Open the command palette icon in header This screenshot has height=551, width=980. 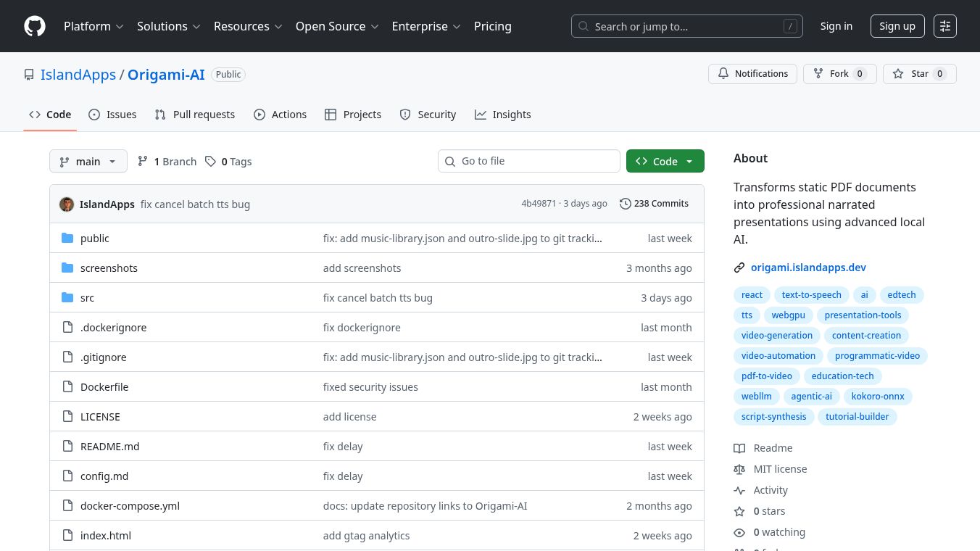click(944, 26)
